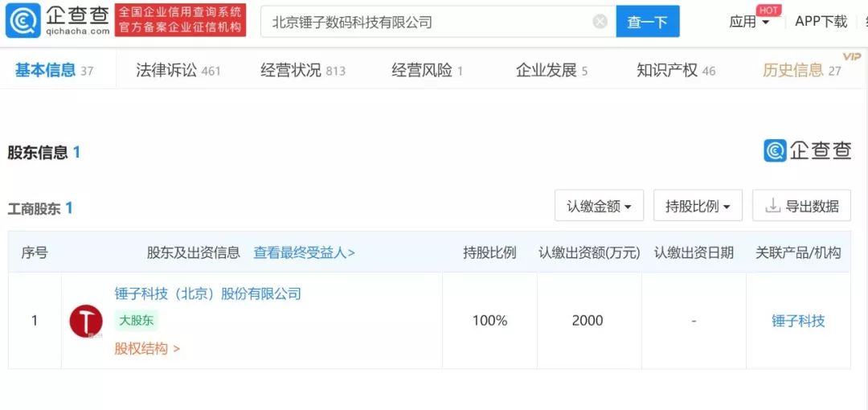Click the 查一下 search button
Screen dimensions: 868x410
tap(648, 22)
